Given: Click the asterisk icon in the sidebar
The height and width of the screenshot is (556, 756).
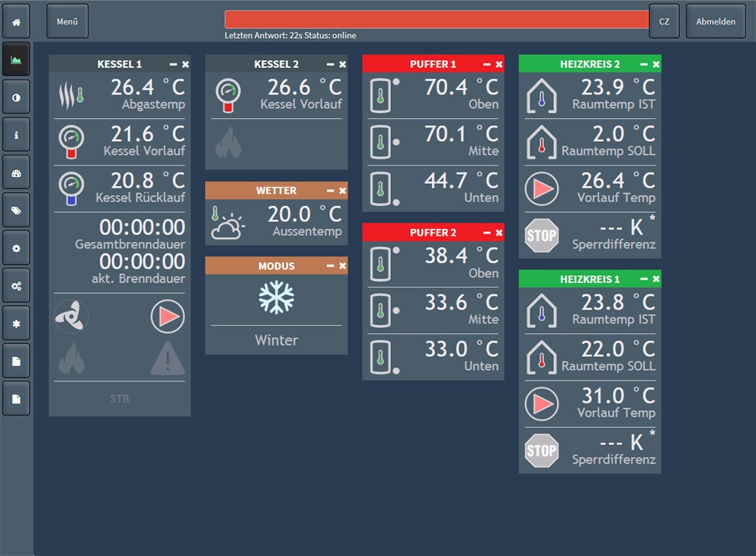Looking at the screenshot, I should pos(16,323).
